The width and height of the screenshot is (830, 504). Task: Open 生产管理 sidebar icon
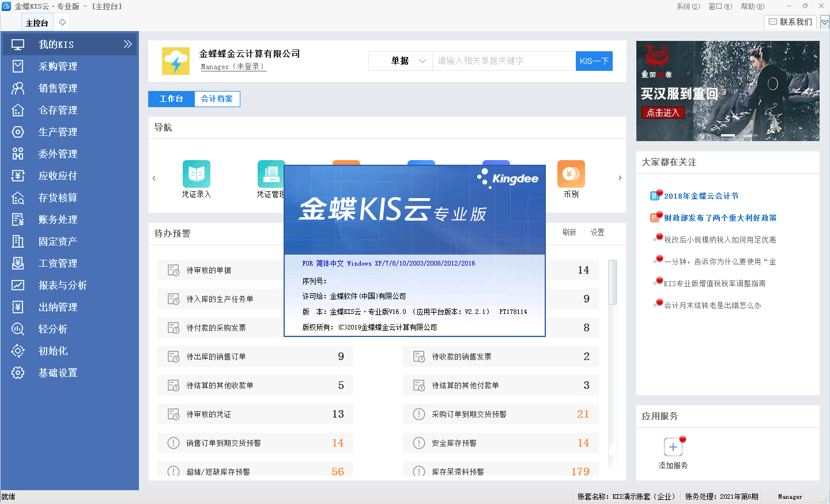(x=18, y=132)
